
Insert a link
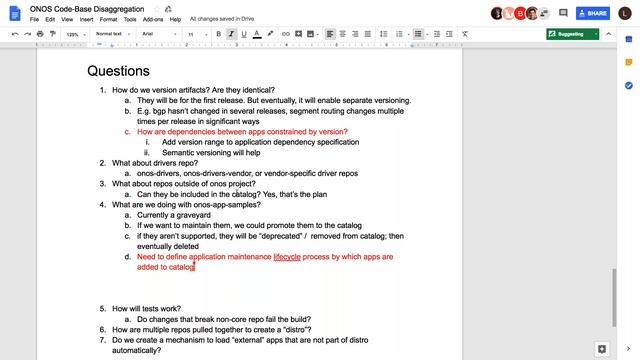pos(286,34)
